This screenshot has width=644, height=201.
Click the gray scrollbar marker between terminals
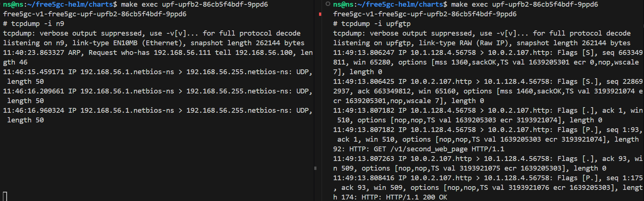pyautogui.click(x=315, y=168)
